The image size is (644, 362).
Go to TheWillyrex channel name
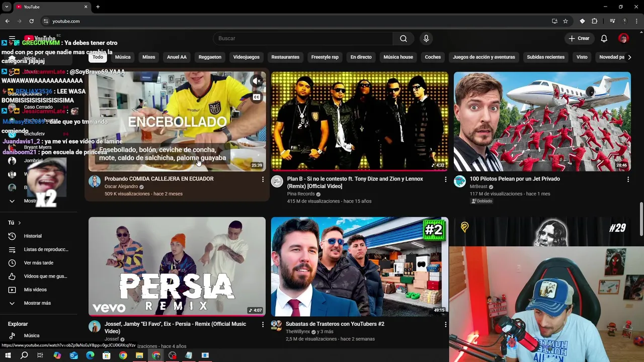(x=299, y=332)
